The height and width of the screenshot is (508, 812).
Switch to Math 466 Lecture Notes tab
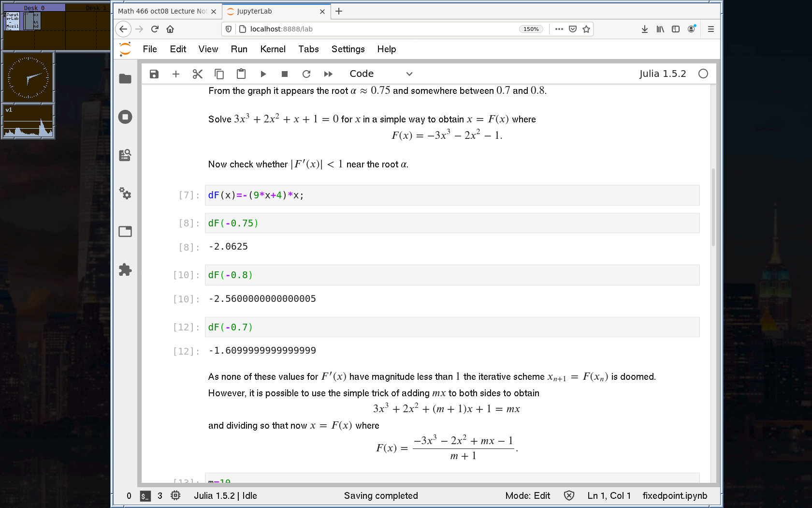pos(162,11)
